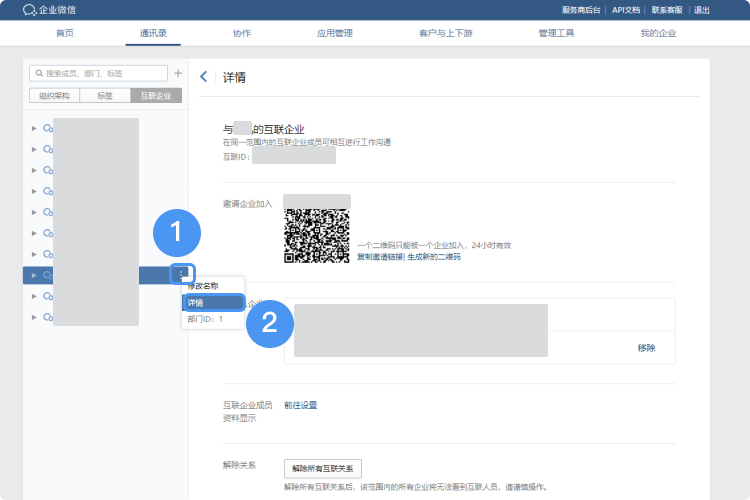Click 联系客服 in the header

click(667, 10)
